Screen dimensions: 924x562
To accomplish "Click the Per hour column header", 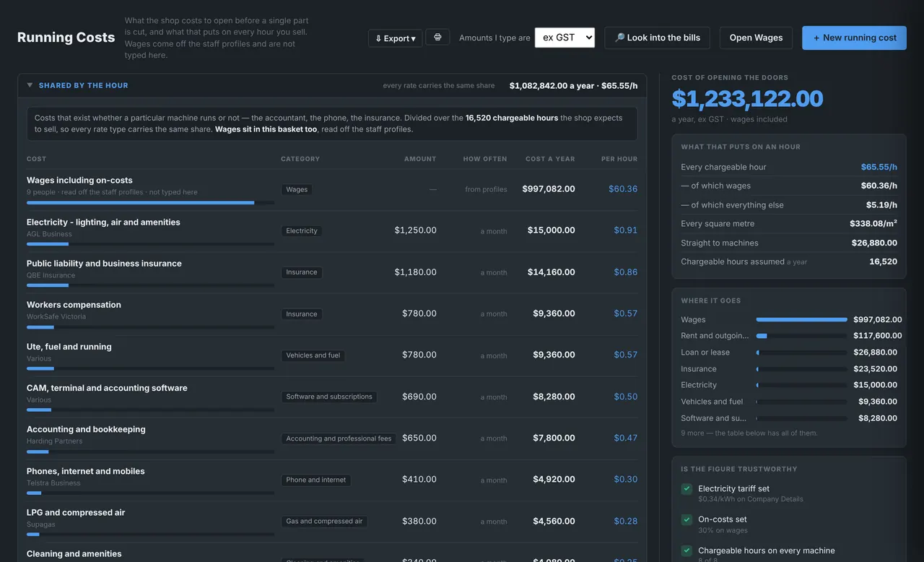I will pos(619,159).
